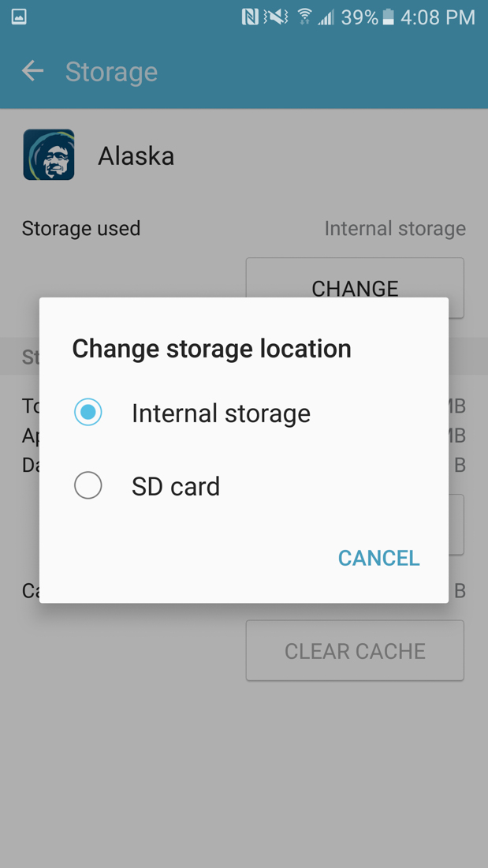Tap the muted sound status icon
The image size is (488, 868).
click(276, 17)
